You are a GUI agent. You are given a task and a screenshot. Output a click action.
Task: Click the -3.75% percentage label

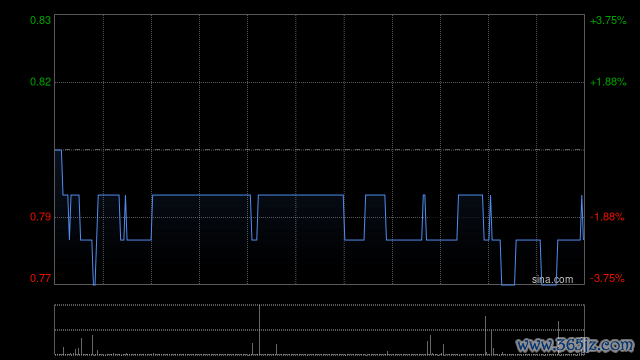607,278
